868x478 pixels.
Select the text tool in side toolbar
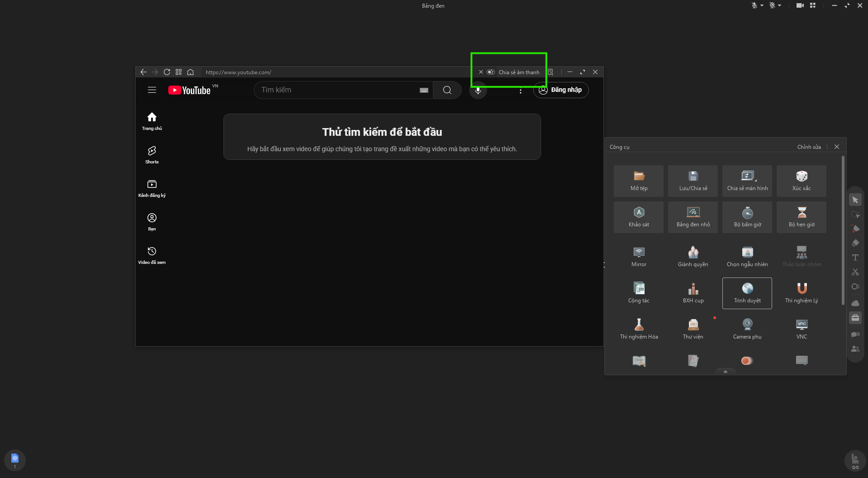[x=855, y=258]
